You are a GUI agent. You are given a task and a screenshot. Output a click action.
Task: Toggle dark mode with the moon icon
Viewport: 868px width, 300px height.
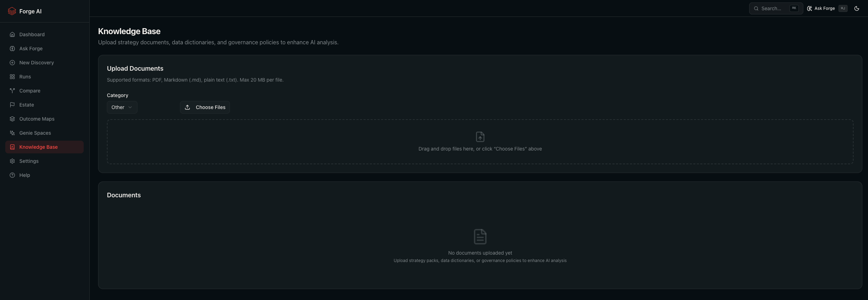coord(857,8)
